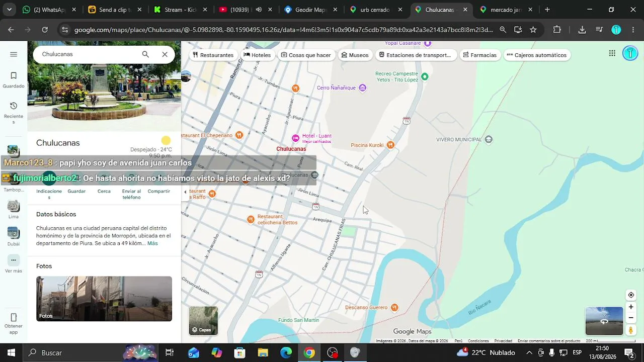Select the Estaciones de transporte chip
644x362 pixels.
coord(416,55)
